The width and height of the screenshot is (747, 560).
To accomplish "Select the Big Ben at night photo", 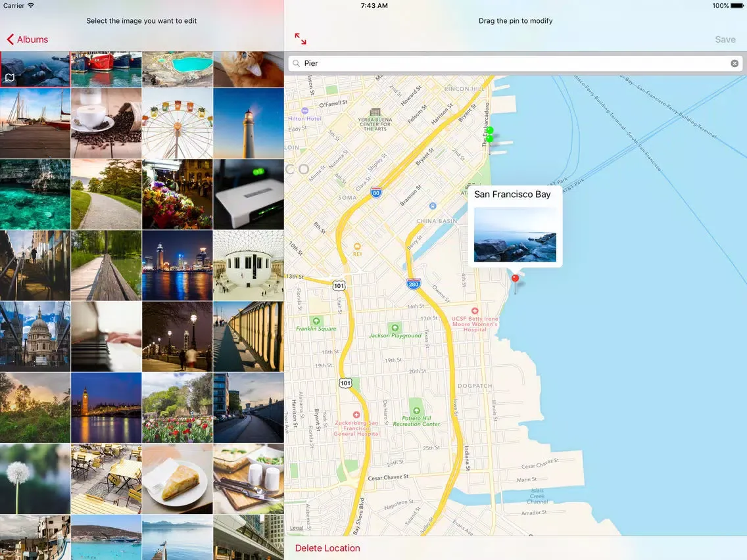I will pos(107,408).
